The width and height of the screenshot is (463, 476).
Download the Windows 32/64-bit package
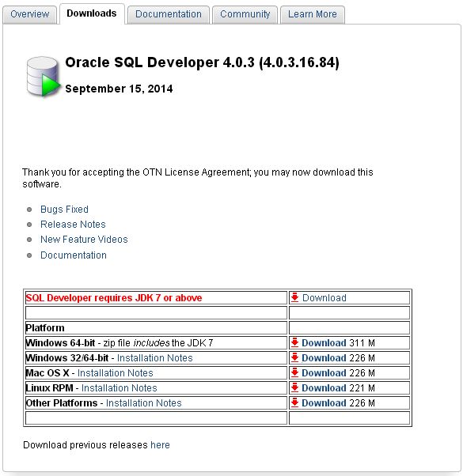[x=324, y=358]
